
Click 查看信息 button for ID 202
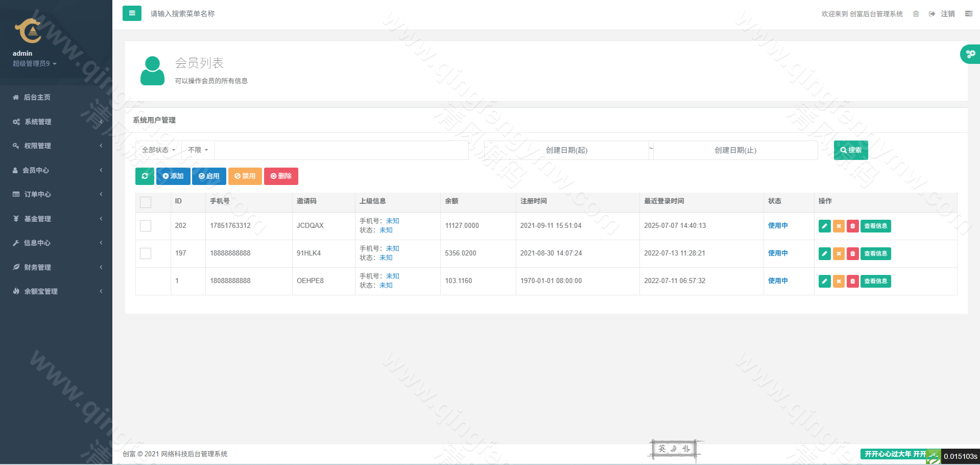tap(875, 226)
